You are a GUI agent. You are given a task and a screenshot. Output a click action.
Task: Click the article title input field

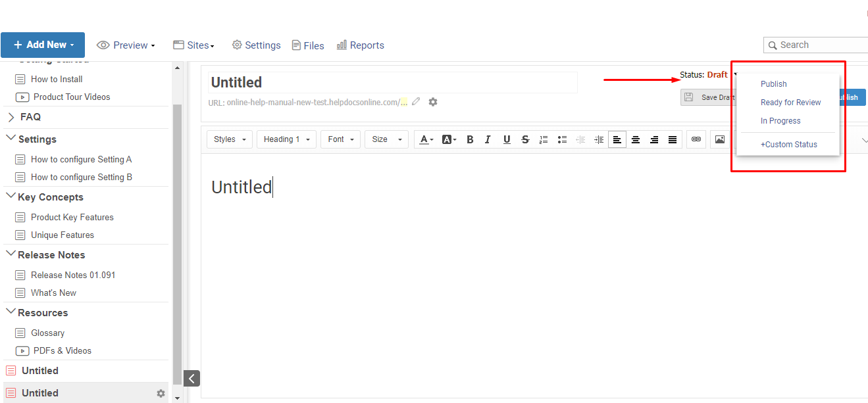392,82
